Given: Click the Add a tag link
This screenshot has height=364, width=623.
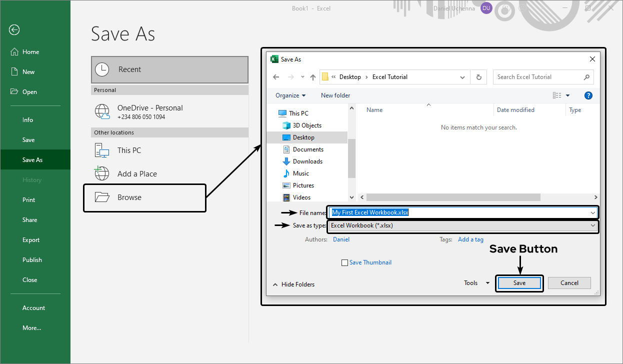Looking at the screenshot, I should (x=470, y=239).
